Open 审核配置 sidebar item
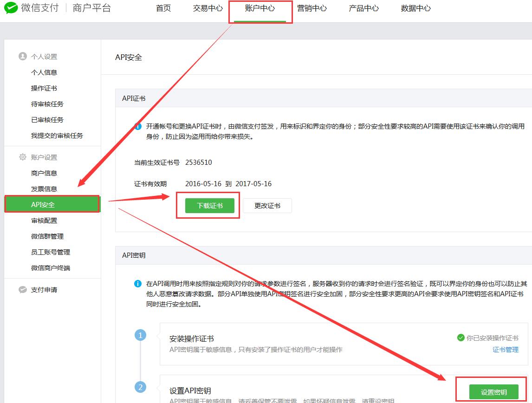This screenshot has height=403, width=532. [x=44, y=221]
